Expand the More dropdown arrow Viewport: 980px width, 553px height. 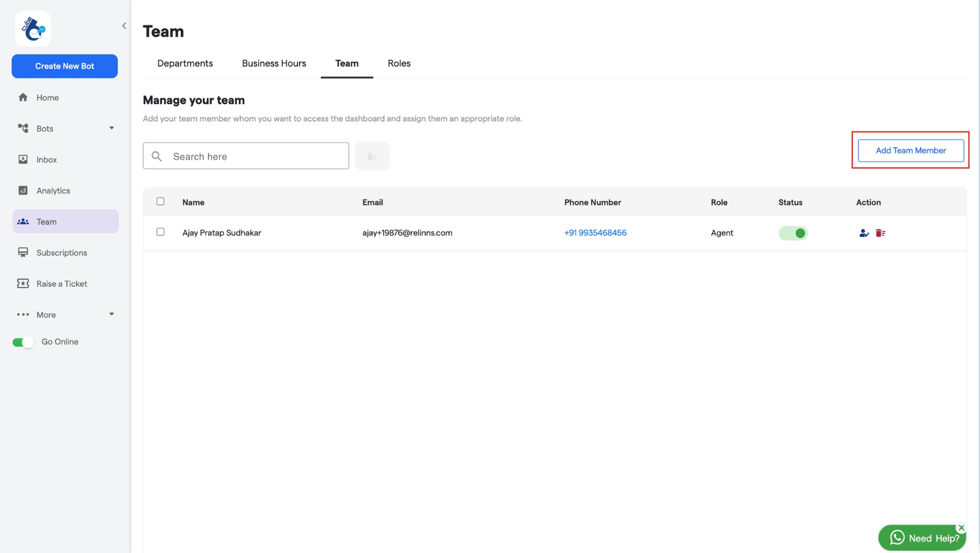point(112,314)
